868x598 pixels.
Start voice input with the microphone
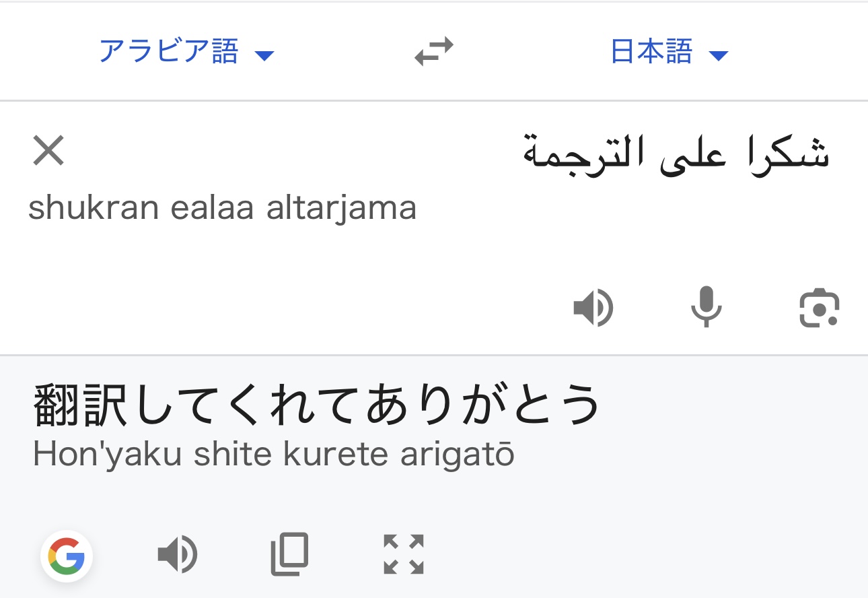[x=706, y=308]
